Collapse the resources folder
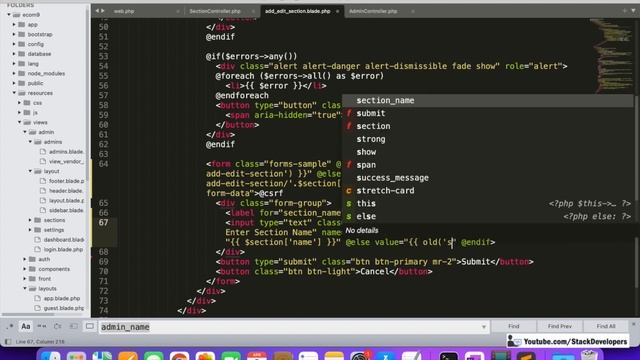The image size is (640, 360). click(14, 93)
